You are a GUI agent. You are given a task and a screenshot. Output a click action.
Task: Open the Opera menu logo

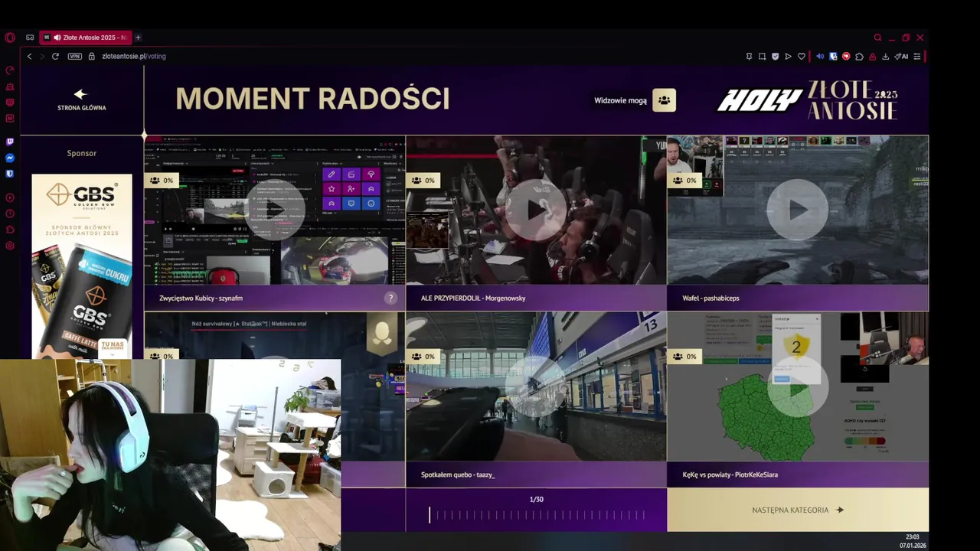10,37
